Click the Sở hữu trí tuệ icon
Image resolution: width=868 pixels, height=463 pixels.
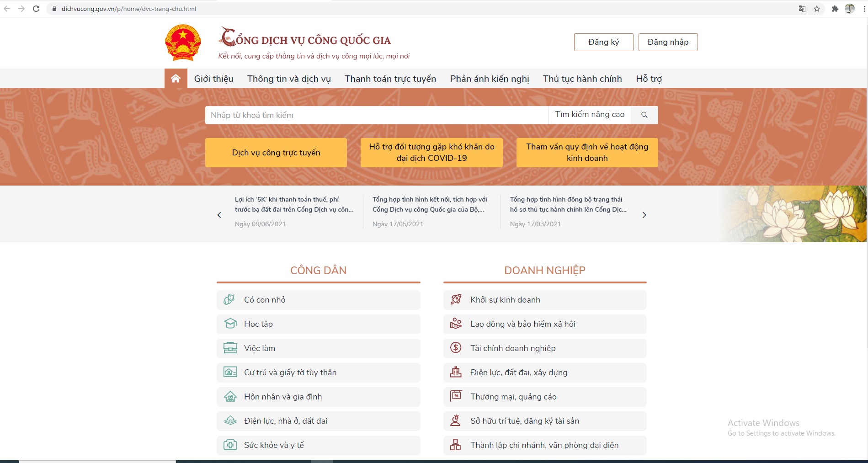tap(456, 420)
